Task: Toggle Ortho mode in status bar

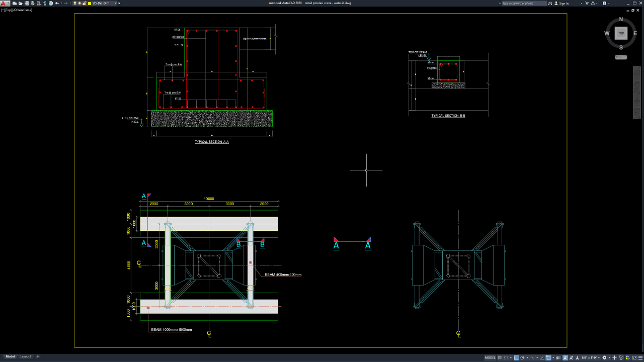Action: click(517, 357)
